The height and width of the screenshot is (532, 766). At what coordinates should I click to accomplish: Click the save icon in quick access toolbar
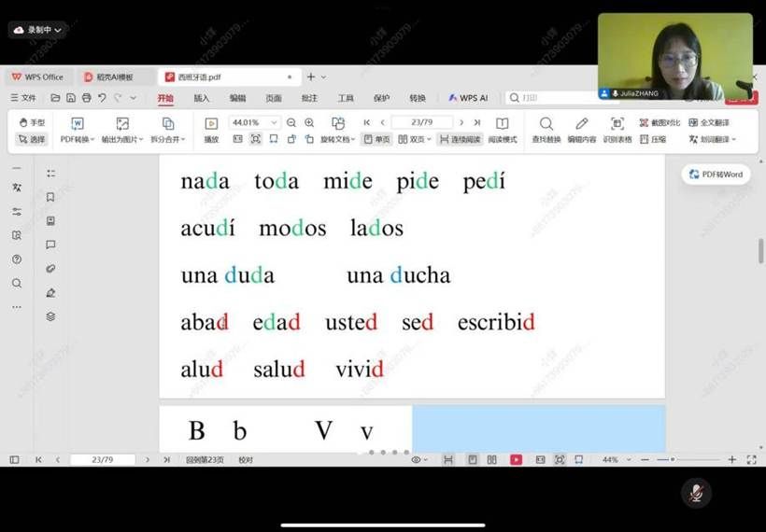click(71, 98)
